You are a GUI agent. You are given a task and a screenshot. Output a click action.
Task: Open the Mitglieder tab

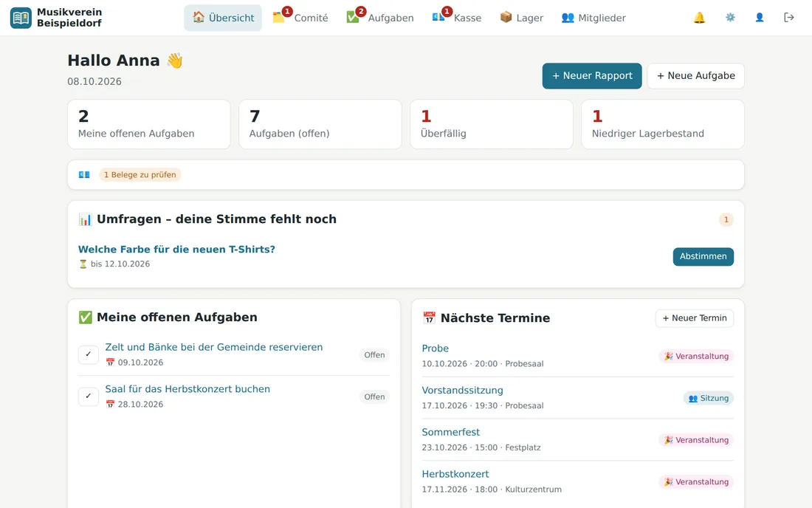coord(593,18)
